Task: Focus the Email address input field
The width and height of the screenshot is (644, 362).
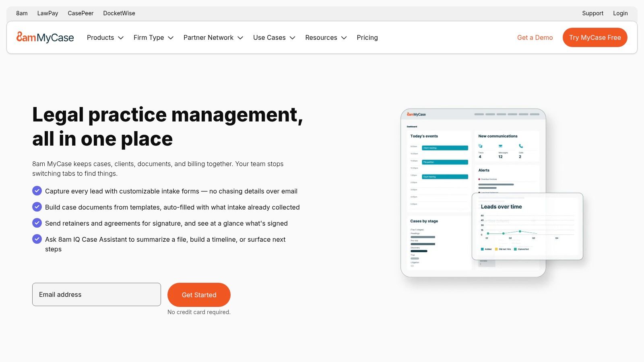Action: point(97,294)
